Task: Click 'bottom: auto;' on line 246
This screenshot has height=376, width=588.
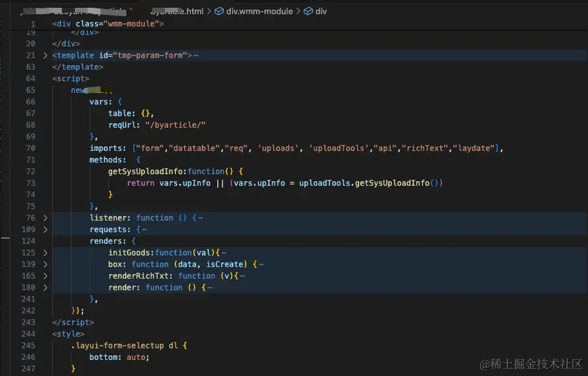Action: pos(119,357)
